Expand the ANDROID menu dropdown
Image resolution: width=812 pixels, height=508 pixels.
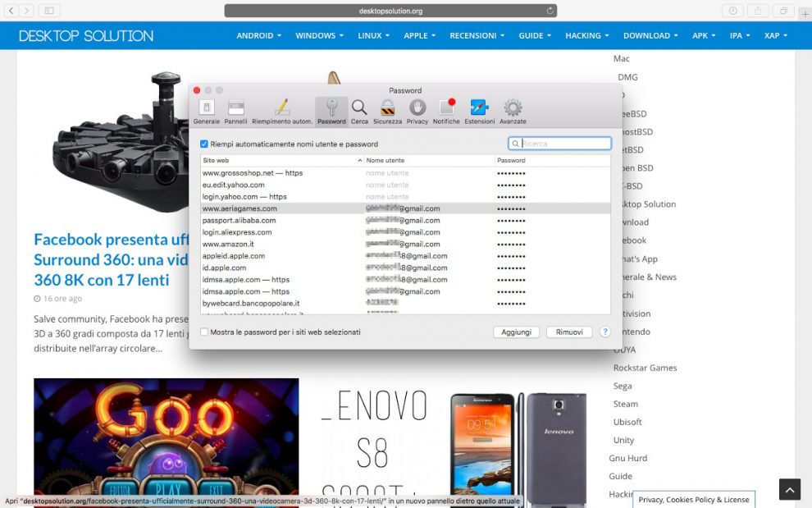[x=259, y=35]
